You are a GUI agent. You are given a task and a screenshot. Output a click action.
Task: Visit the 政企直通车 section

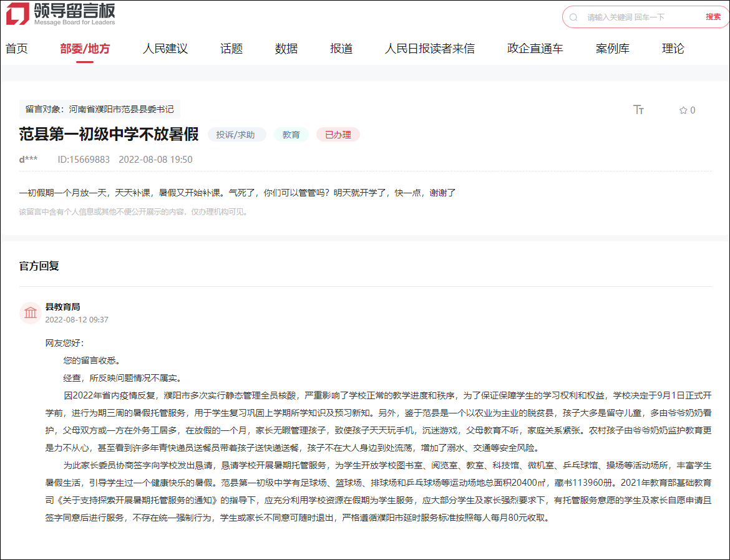pyautogui.click(x=535, y=48)
